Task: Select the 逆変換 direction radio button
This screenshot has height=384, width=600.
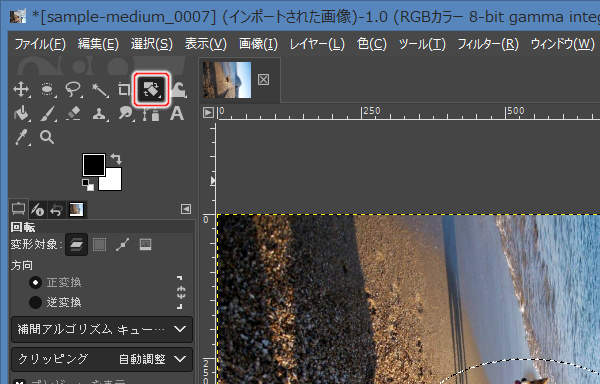Action: pyautogui.click(x=36, y=303)
